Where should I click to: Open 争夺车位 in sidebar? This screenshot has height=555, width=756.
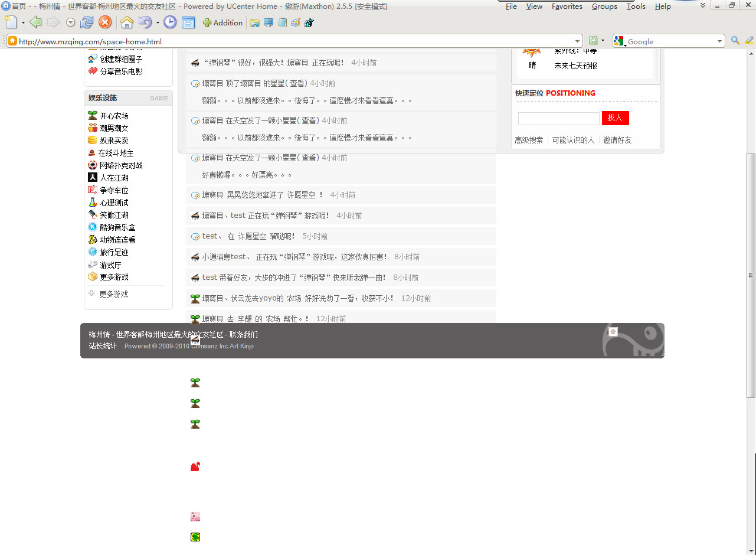[x=114, y=190]
